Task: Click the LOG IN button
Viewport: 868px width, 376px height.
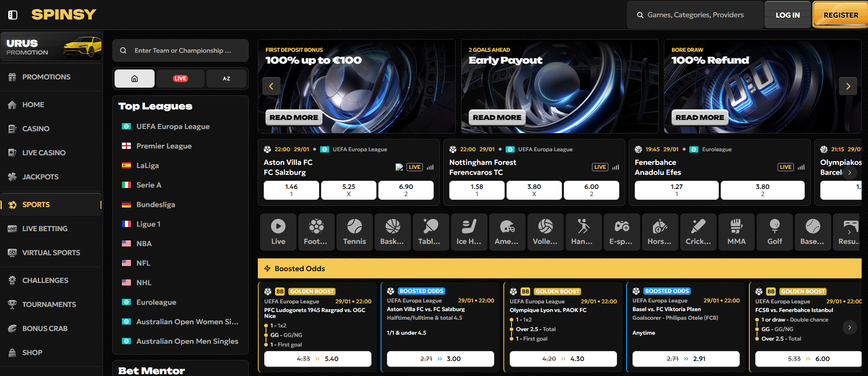Action: tap(788, 15)
